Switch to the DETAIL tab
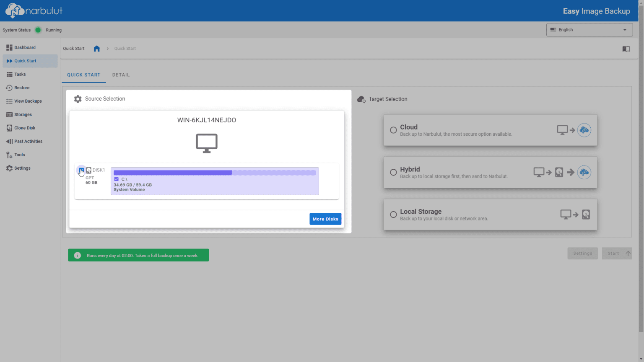 [121, 75]
